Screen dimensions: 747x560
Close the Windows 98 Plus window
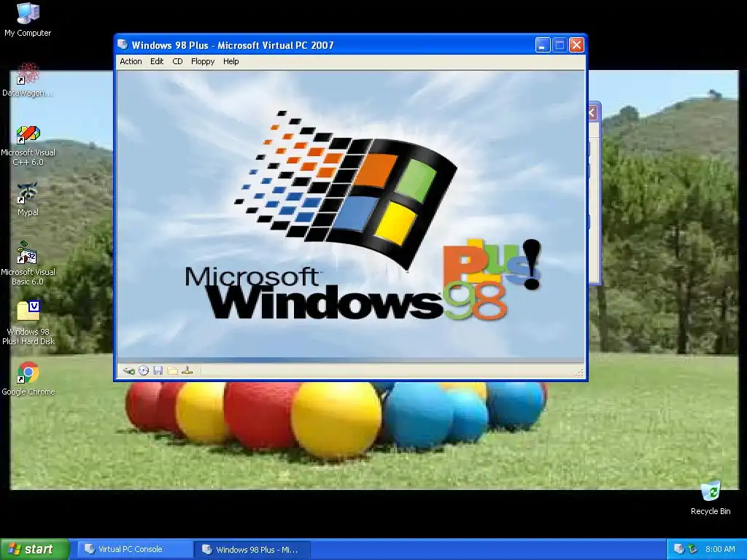coord(576,45)
